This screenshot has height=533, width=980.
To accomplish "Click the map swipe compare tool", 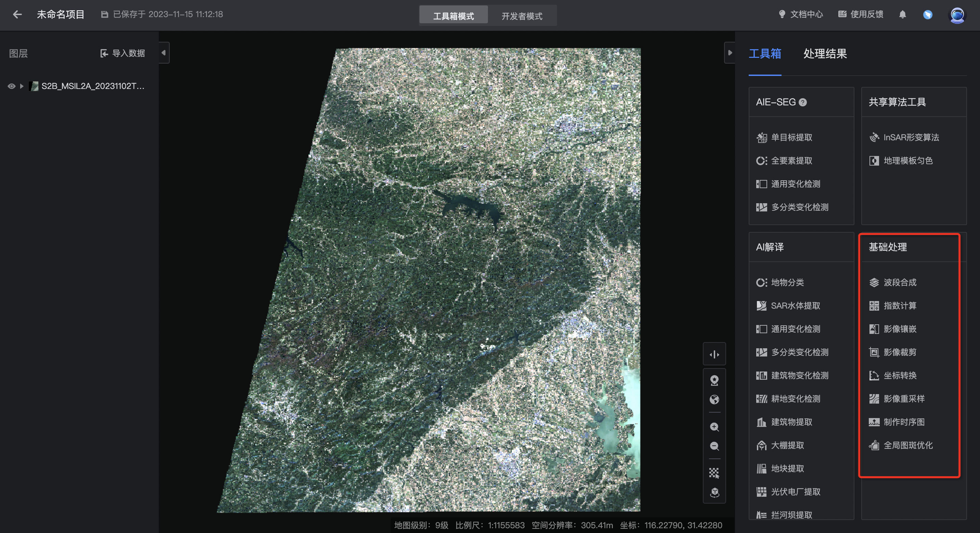I will [x=714, y=354].
